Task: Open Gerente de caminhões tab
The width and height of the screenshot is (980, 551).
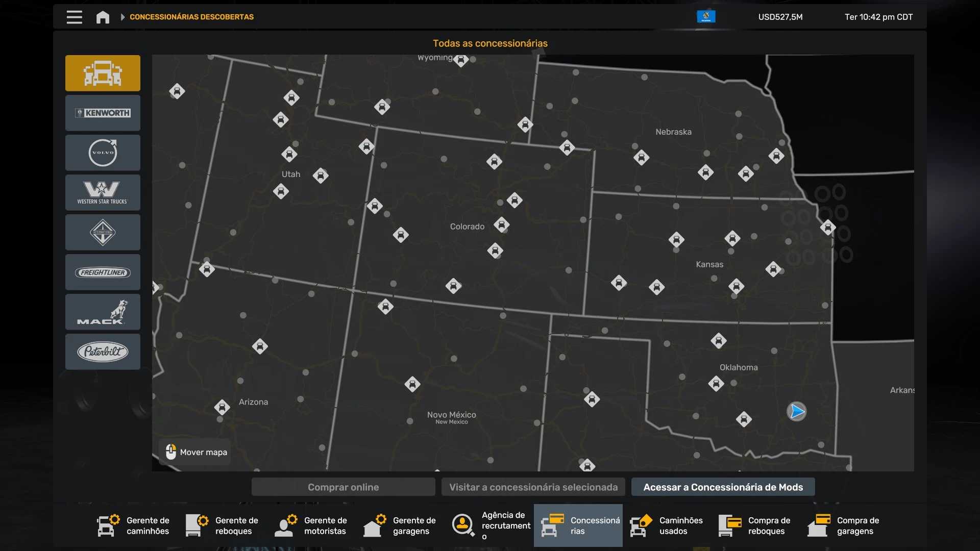Action: click(x=134, y=525)
